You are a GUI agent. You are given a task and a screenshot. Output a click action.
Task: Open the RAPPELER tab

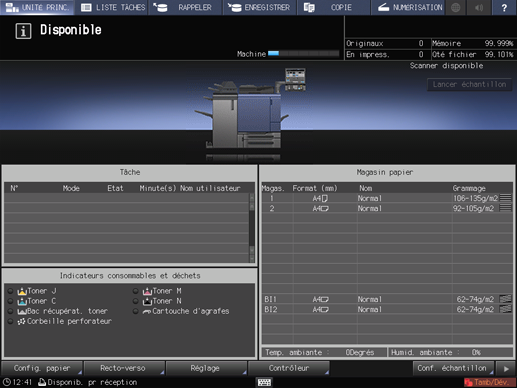coord(185,7)
